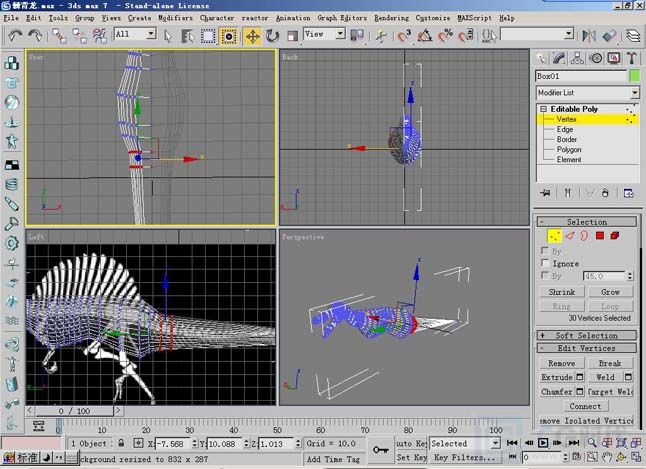This screenshot has height=469, width=646.
Task: Activate the Select and Scale tool
Action: 292,36
